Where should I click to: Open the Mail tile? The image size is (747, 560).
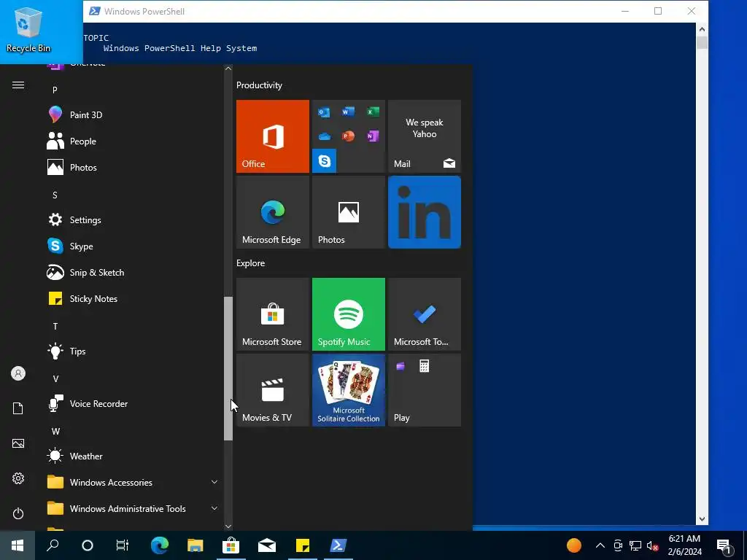425,136
